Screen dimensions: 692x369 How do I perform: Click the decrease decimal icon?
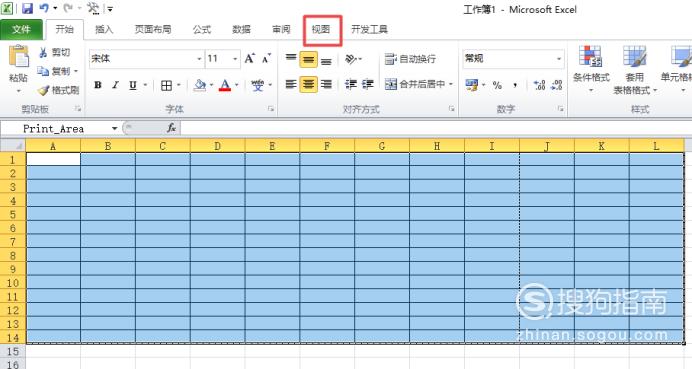click(x=557, y=85)
